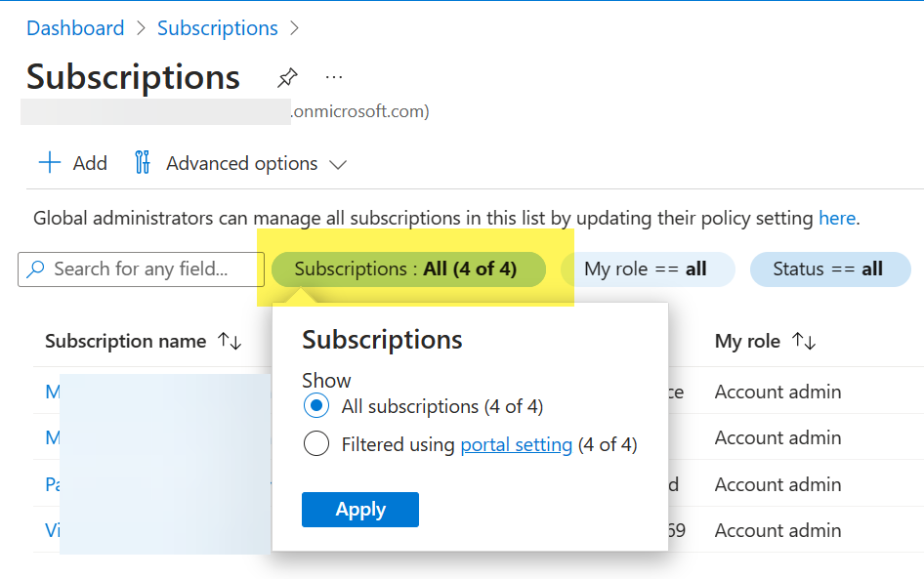This screenshot has height=579, width=924.
Task: Follow the policy setting here link
Action: point(836,218)
